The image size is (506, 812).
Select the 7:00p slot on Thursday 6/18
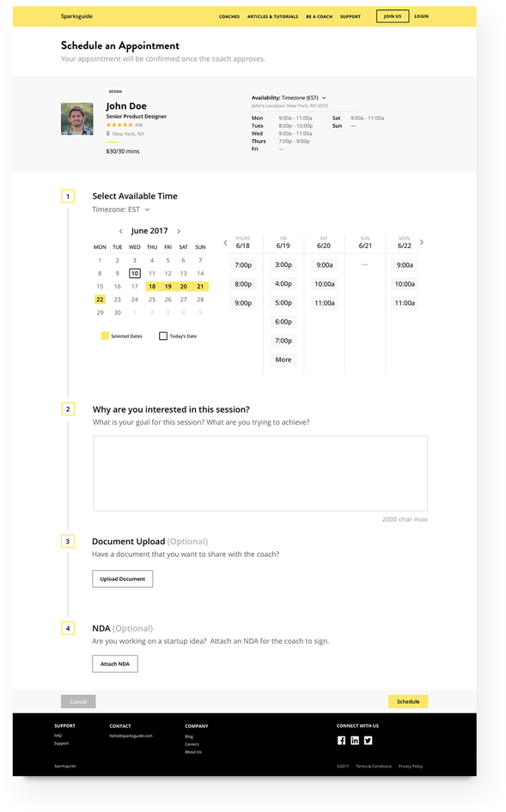click(x=243, y=265)
